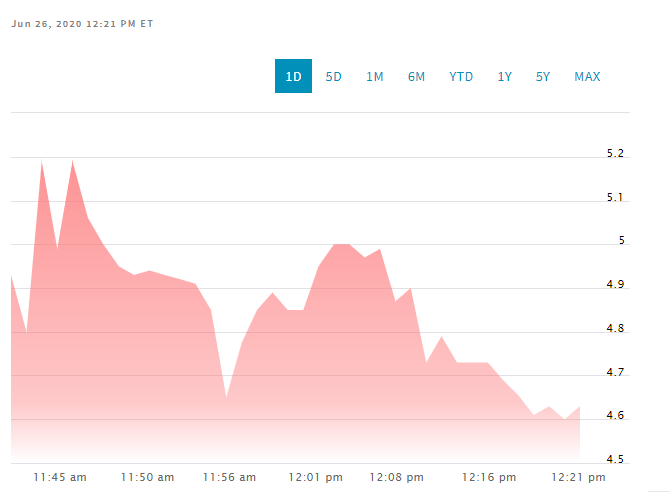
Task: Click the 4.8 price axis label
Action: 615,328
